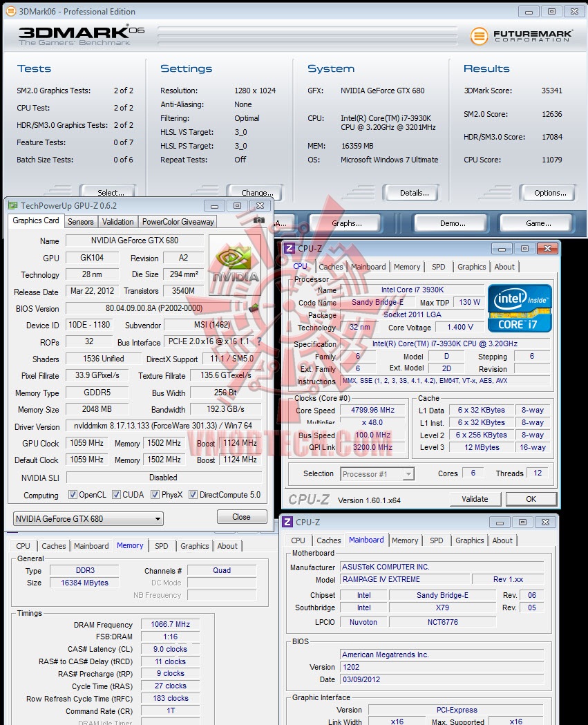Toggle the OpenCL checkbox
The image size is (588, 725).
[73, 495]
